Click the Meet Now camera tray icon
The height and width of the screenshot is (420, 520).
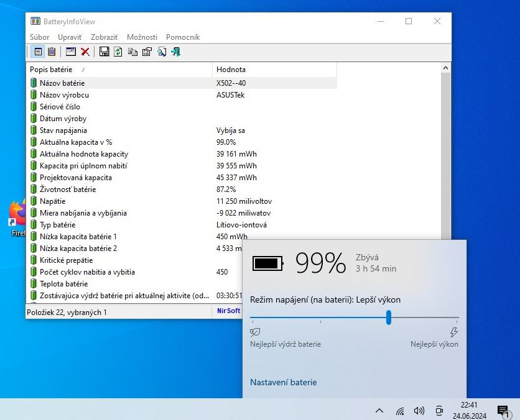point(439,411)
